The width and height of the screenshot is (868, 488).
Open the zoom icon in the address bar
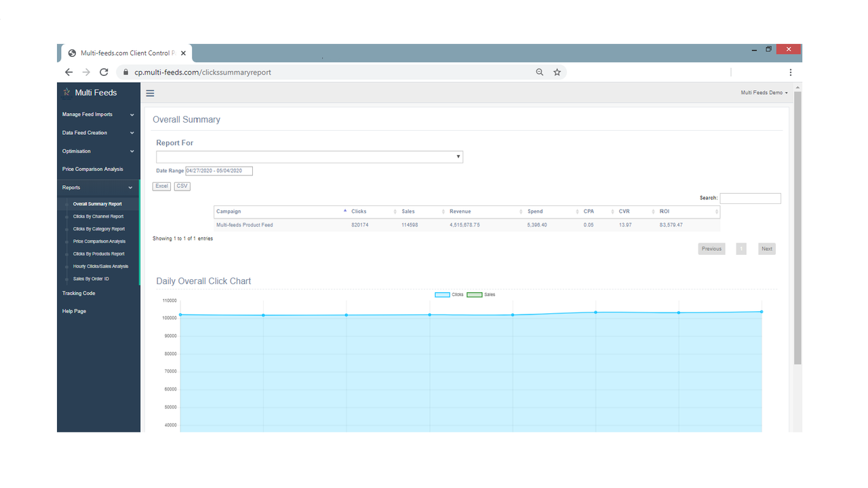point(539,72)
